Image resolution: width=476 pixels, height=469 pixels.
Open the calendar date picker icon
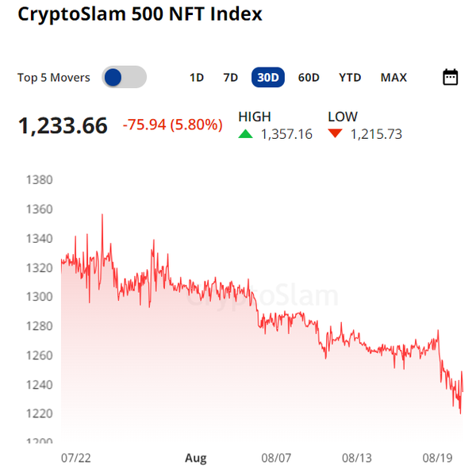(x=450, y=77)
